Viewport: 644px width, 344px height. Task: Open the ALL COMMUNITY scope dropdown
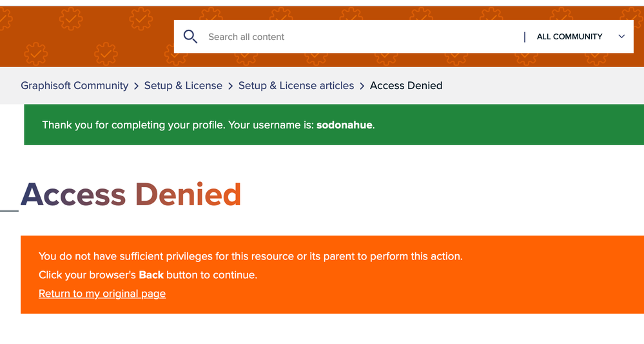569,37
